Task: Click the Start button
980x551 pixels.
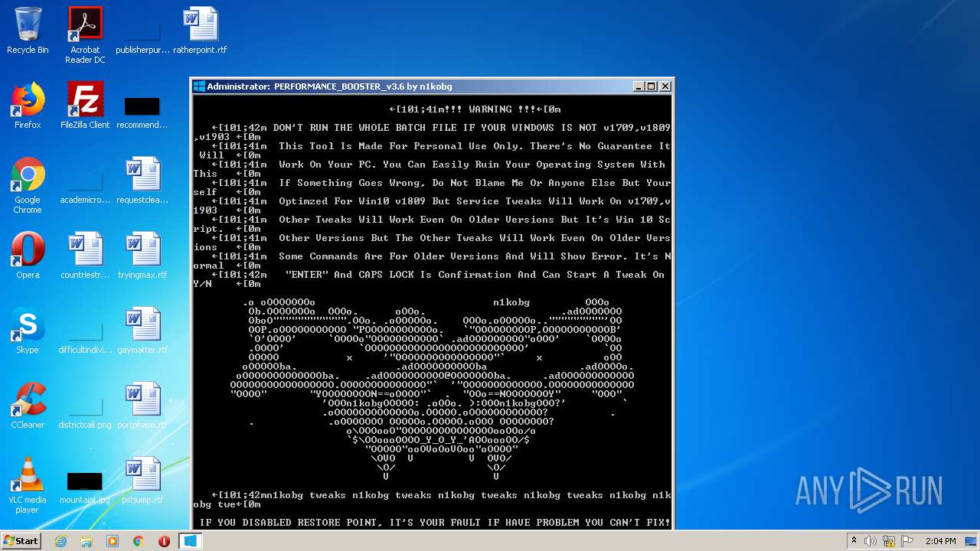Action: (21, 541)
